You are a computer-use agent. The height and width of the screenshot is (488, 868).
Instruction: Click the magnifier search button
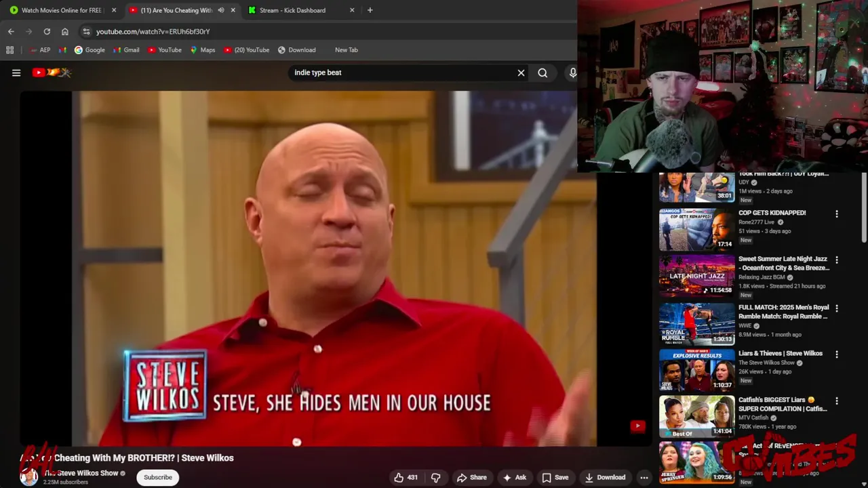[x=542, y=73]
